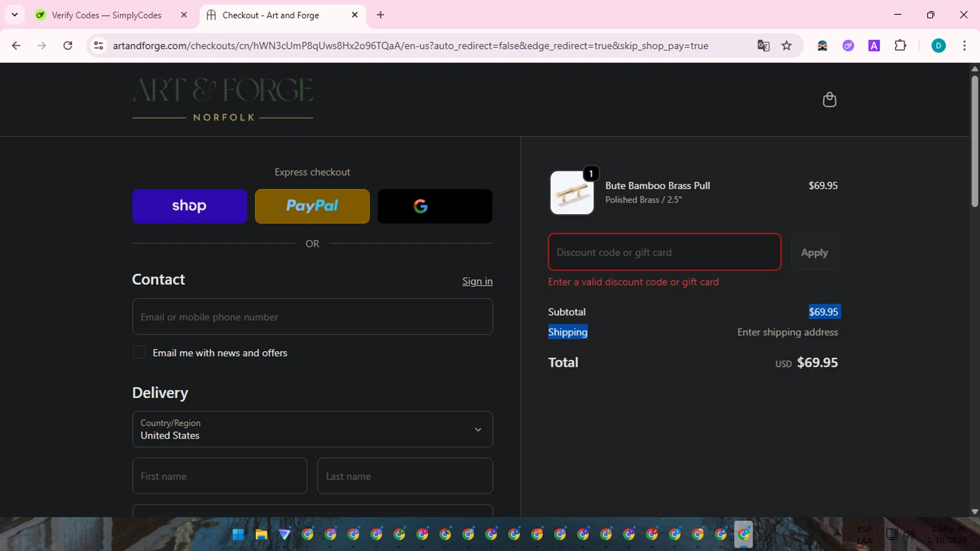Open File Explorer from the taskbar
Image resolution: width=980 pixels, height=551 pixels.
pyautogui.click(x=261, y=535)
